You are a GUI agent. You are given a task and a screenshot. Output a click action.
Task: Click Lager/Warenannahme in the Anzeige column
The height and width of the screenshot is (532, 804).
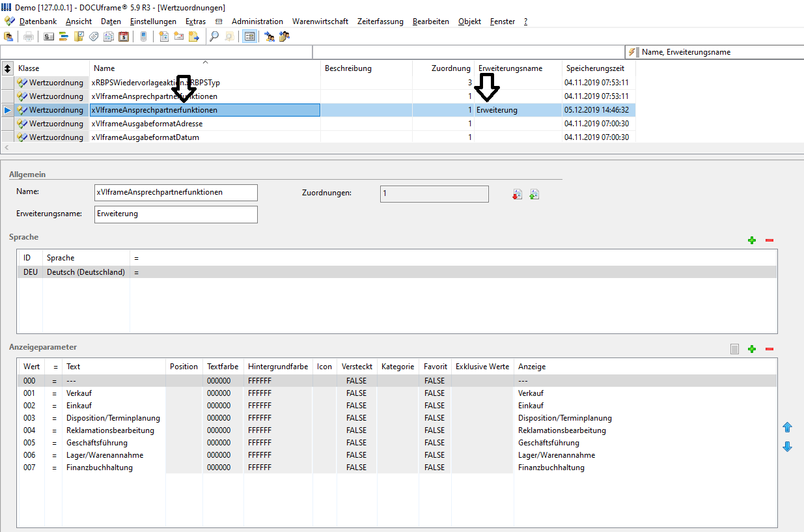click(557, 455)
